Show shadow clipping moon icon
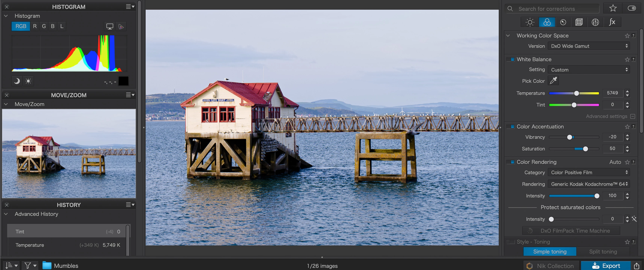644x270 pixels. point(17,81)
